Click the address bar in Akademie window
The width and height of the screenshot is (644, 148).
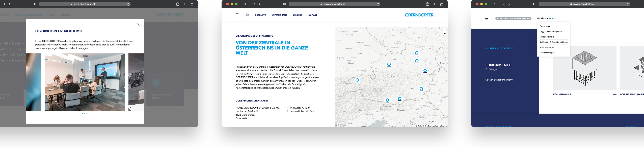(85, 4)
